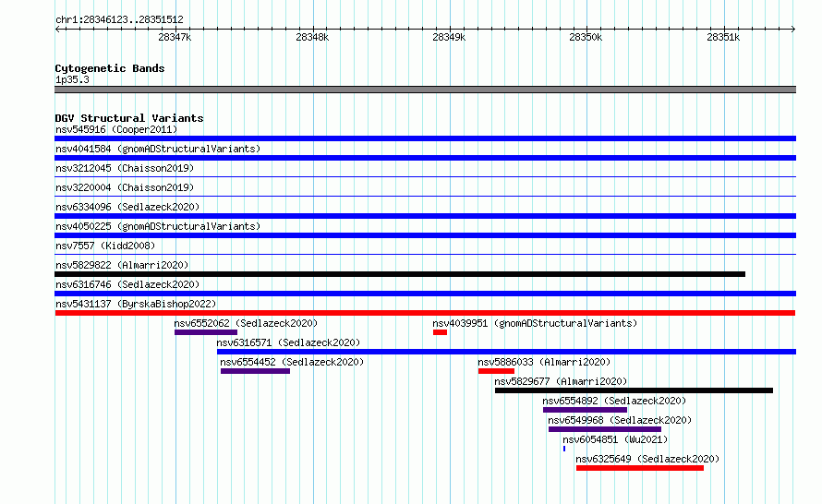This screenshot has height=504, width=822.
Task: Click the small red bar of nsv4039951
Action: click(x=440, y=332)
